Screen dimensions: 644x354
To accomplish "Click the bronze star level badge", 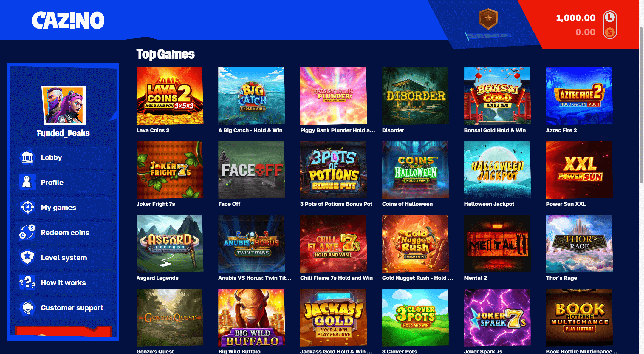I will point(488,19).
